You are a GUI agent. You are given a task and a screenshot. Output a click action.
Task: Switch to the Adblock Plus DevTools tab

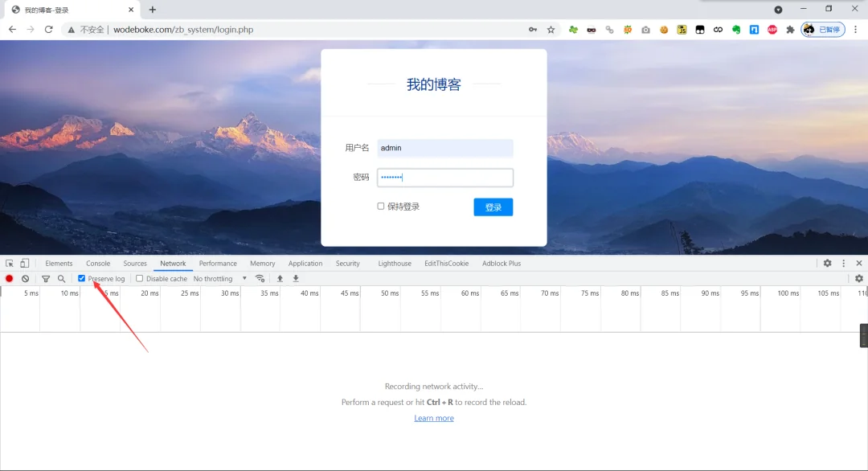point(502,264)
